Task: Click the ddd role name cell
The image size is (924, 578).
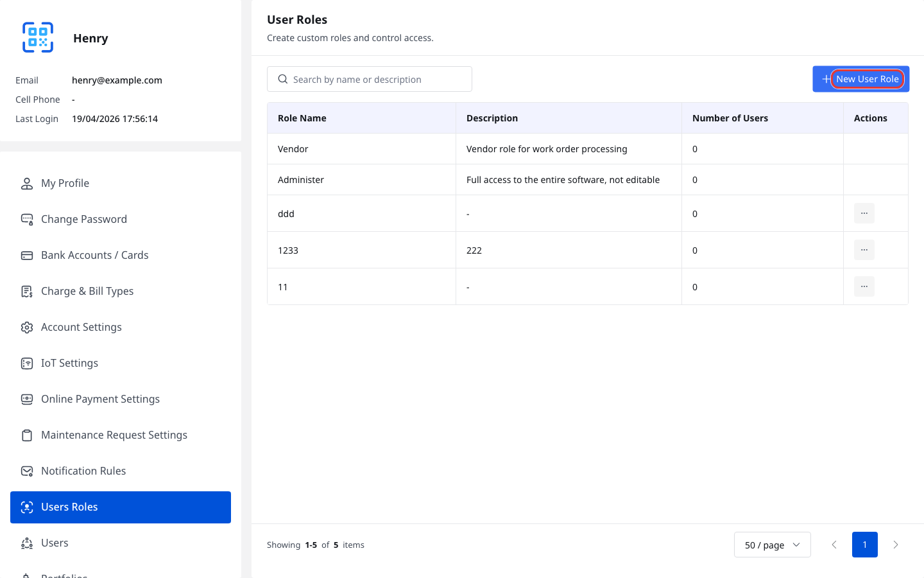Action: (x=362, y=213)
